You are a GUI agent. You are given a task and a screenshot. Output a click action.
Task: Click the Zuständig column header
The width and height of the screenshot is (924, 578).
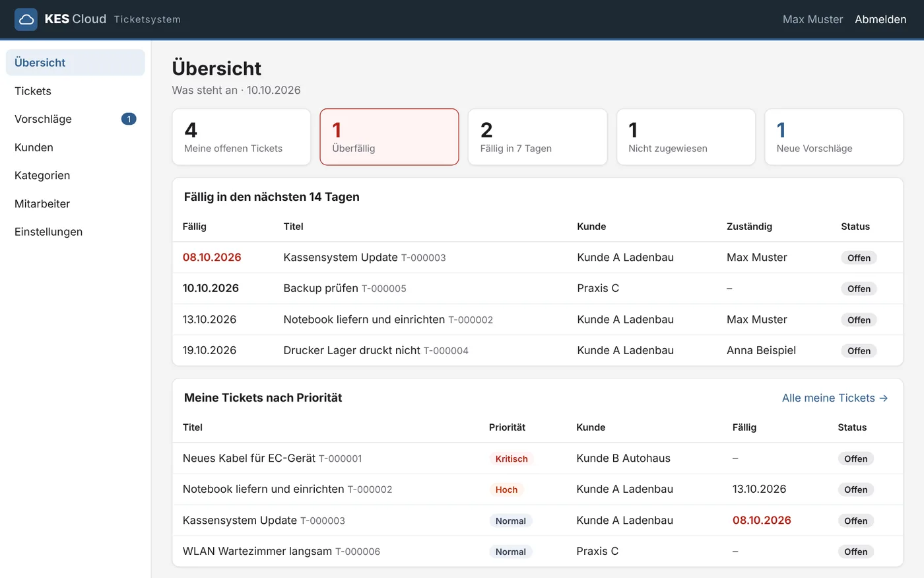749,227
